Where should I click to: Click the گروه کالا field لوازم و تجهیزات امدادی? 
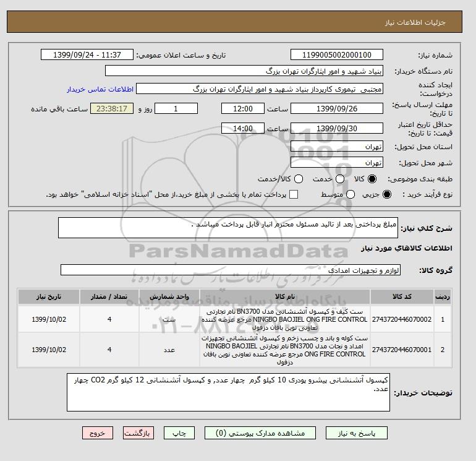pos(231,270)
